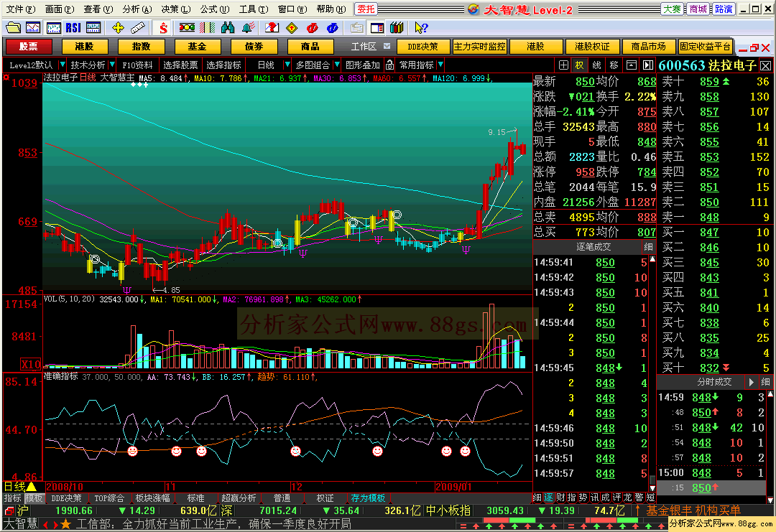This screenshot has height=532, width=776.
Task: Click the window layout panel icon
Action: (377, 28)
